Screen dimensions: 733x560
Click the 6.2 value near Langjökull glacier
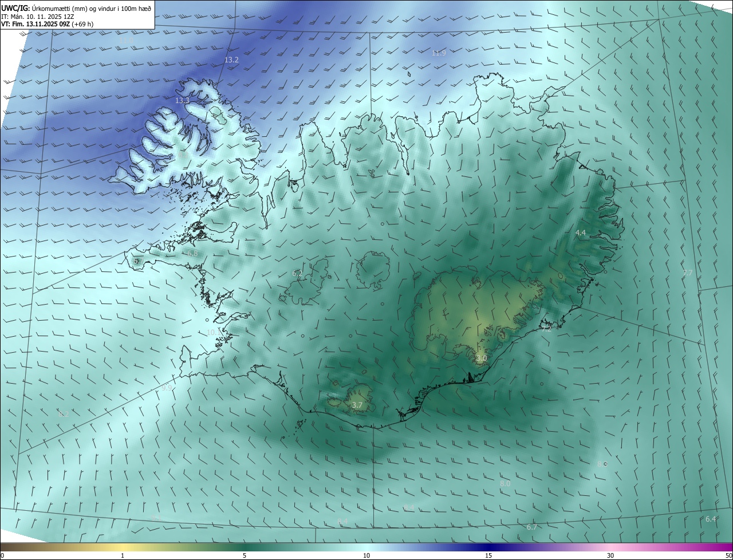tap(297, 274)
